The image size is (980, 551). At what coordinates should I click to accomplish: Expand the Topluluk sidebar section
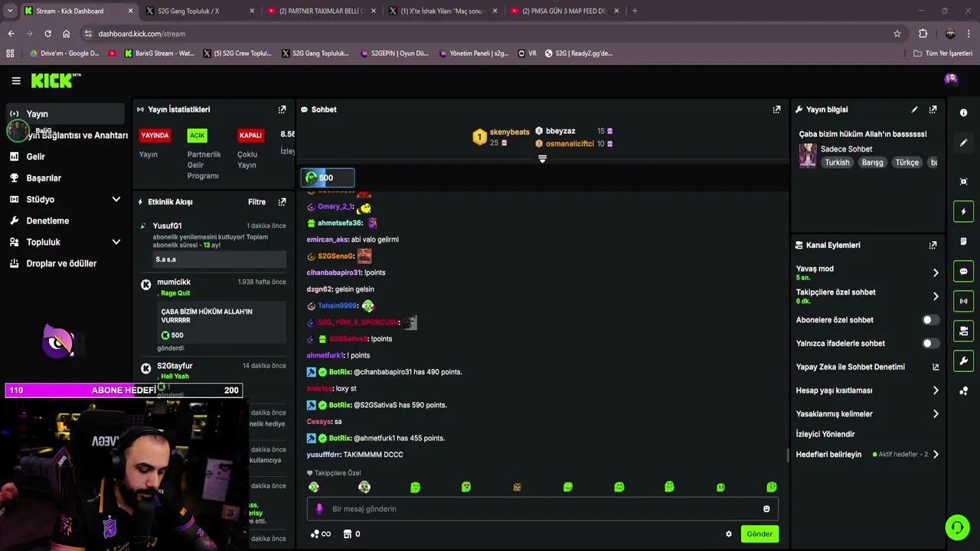click(x=116, y=243)
